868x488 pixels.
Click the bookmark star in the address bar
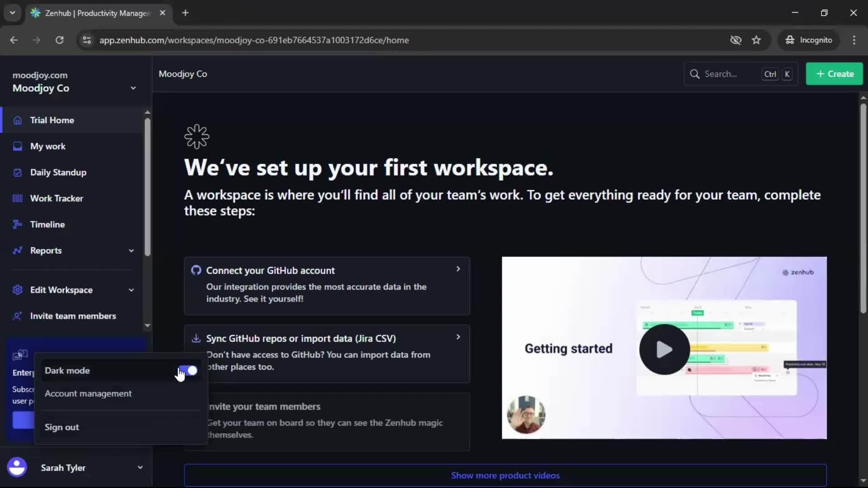tap(756, 40)
